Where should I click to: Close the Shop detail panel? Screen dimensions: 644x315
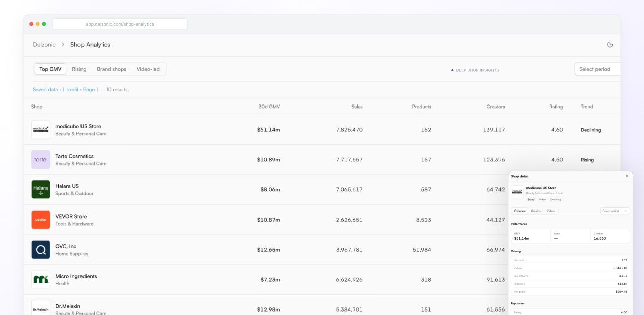pyautogui.click(x=627, y=176)
